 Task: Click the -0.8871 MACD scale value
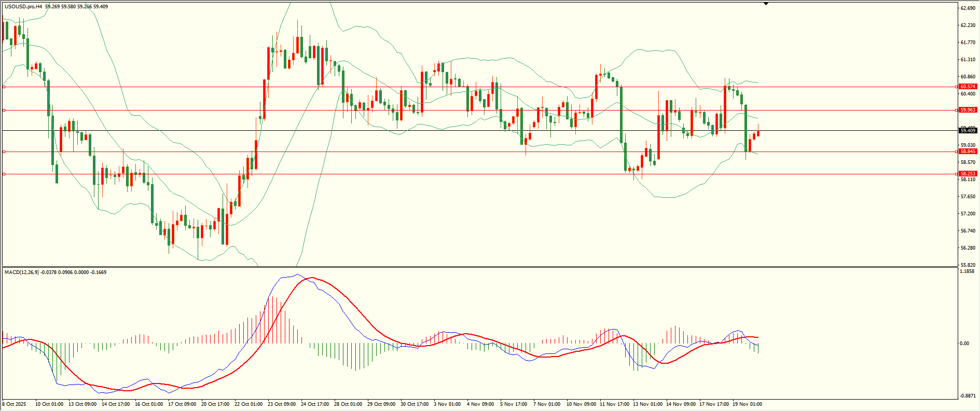pos(968,395)
